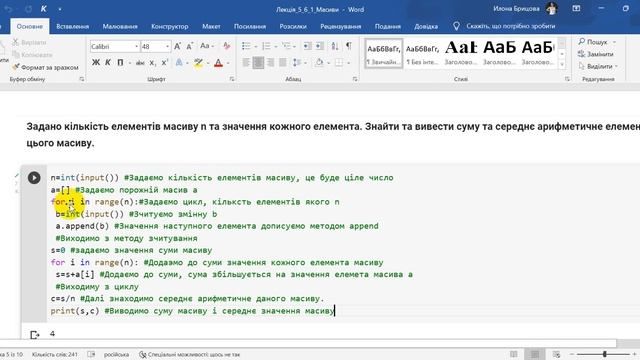Viewport: 640px width, 360px height.
Task: Justify the paragraph text
Action: [282, 62]
